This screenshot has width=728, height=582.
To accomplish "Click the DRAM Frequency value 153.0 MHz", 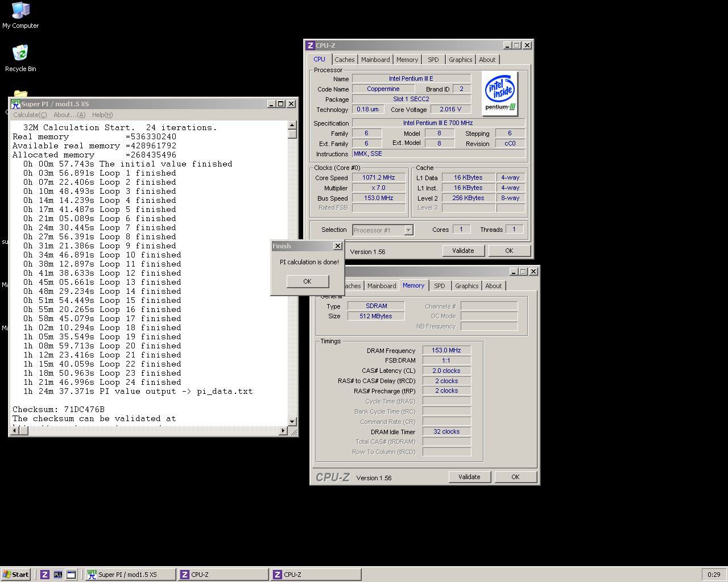I will pyautogui.click(x=446, y=350).
